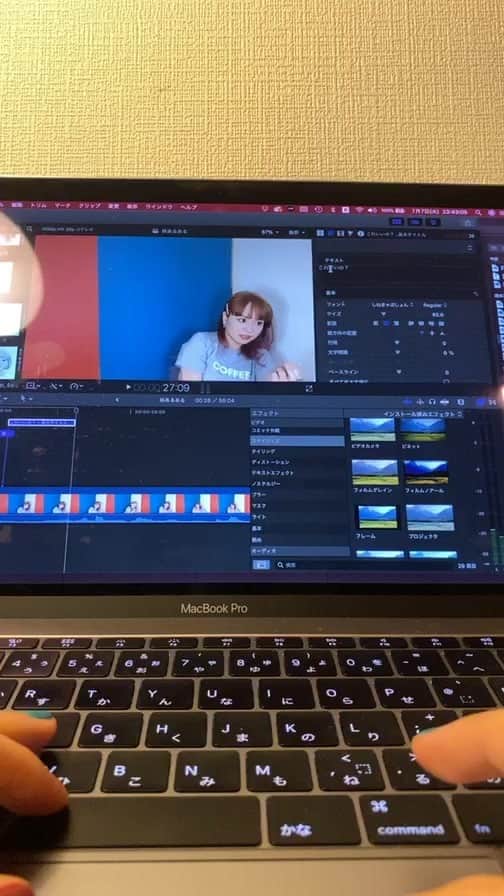Open the ヘルプ menu in menu bar
Viewport: 504px width, 896px height.
[x=189, y=206]
